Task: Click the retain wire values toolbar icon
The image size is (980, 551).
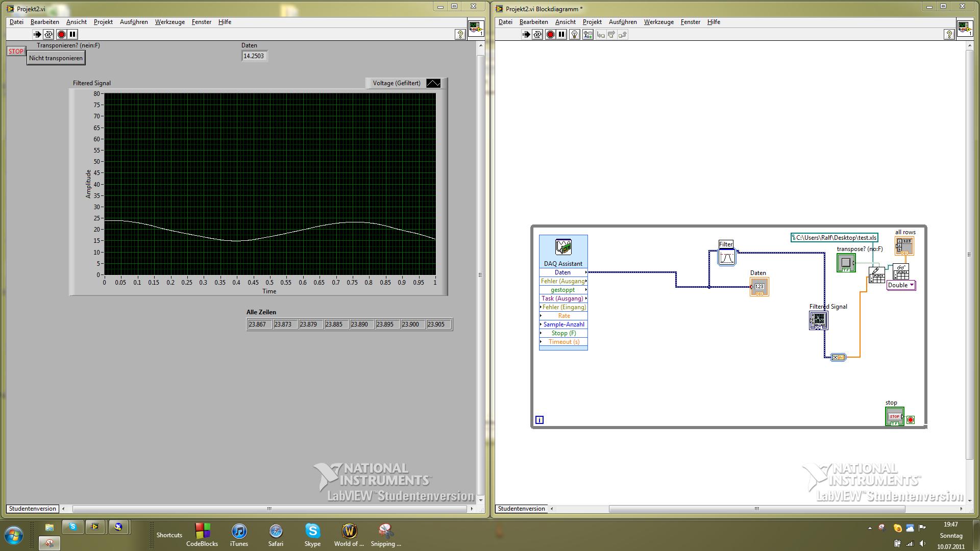Action: [x=588, y=35]
